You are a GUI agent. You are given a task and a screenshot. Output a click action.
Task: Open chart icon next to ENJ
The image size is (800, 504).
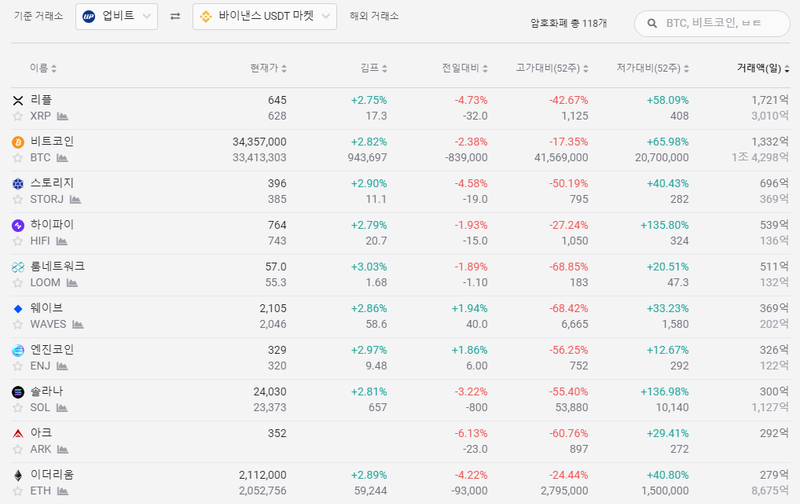62,366
